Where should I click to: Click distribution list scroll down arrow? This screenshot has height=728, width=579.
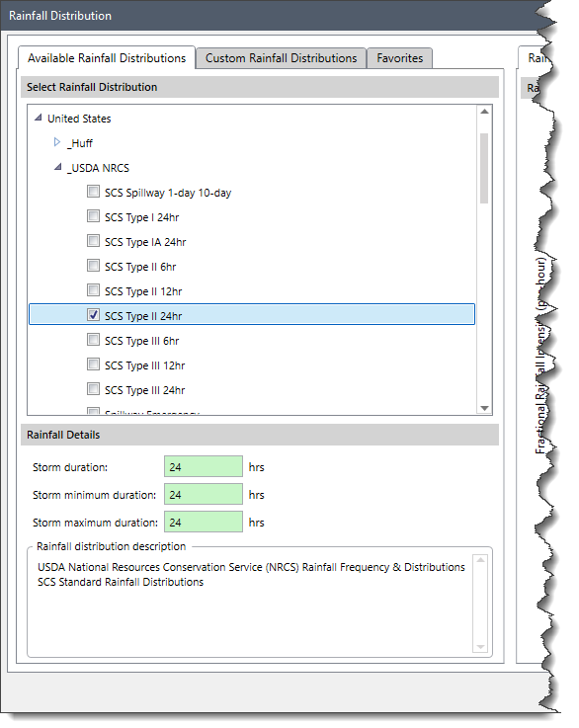(484, 408)
